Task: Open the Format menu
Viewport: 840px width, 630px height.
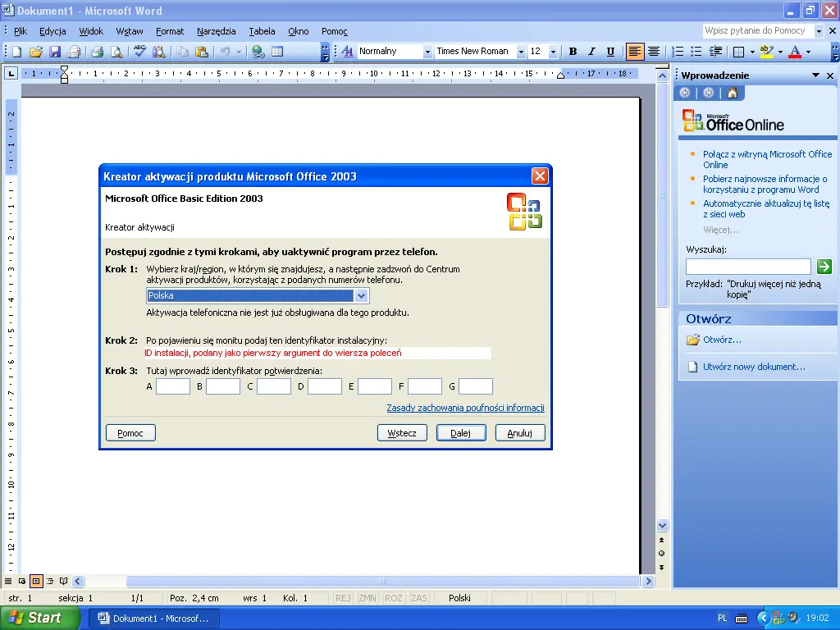Action: 170,31
